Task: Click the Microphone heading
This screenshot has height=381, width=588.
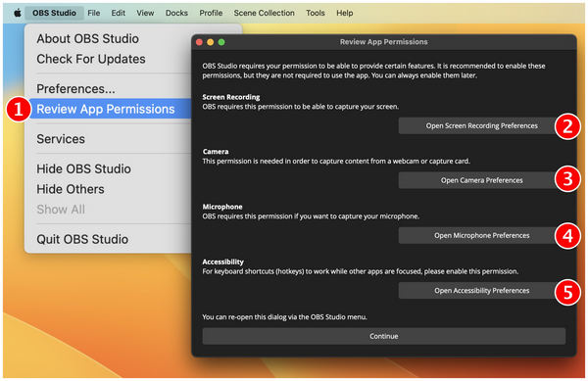Action: click(222, 207)
